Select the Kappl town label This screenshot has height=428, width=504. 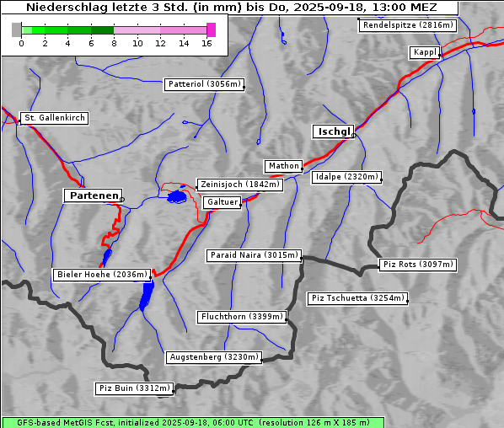[x=425, y=53]
